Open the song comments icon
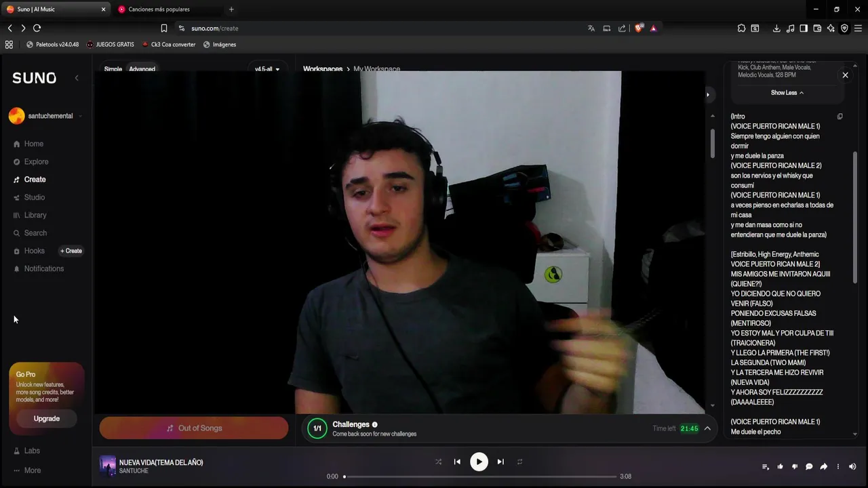868x488 pixels. tap(809, 466)
